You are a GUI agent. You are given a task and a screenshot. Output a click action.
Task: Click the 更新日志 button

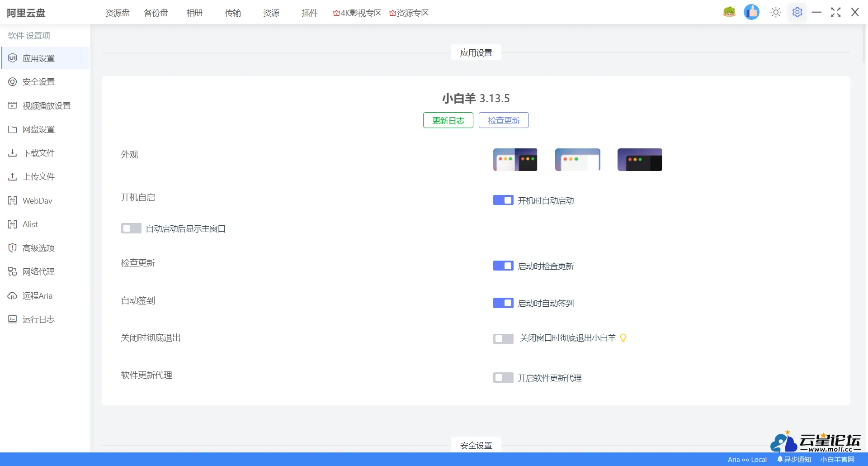(x=448, y=120)
